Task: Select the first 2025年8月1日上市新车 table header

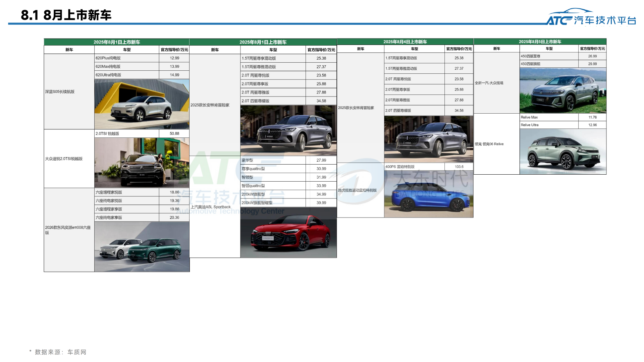Action: click(116, 42)
